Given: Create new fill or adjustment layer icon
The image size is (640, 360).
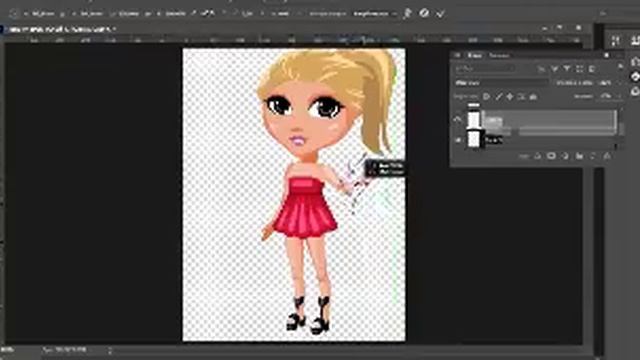Looking at the screenshot, I should pyautogui.click(x=565, y=156).
